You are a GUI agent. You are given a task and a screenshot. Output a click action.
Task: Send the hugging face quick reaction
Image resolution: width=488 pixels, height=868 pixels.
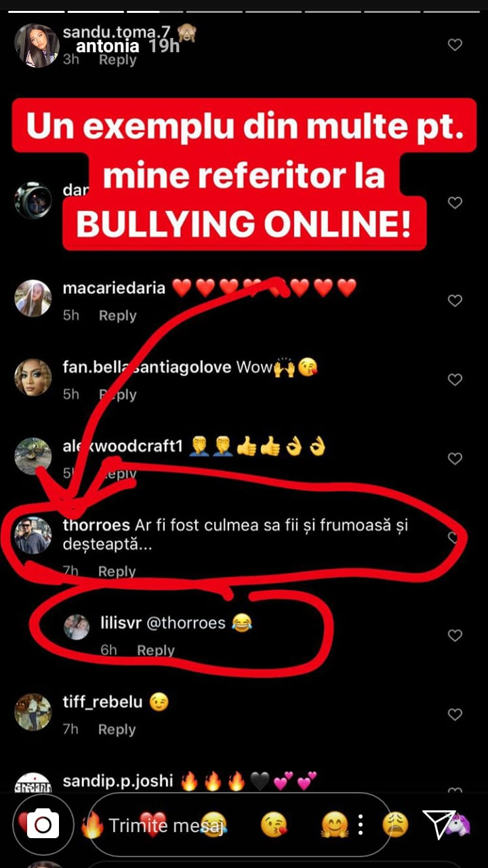pyautogui.click(x=334, y=825)
